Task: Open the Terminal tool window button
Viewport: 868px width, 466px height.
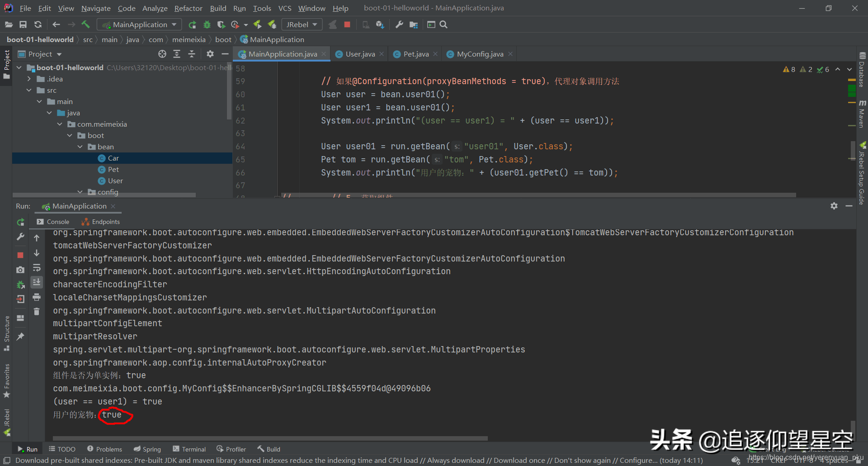Action: tap(189, 449)
